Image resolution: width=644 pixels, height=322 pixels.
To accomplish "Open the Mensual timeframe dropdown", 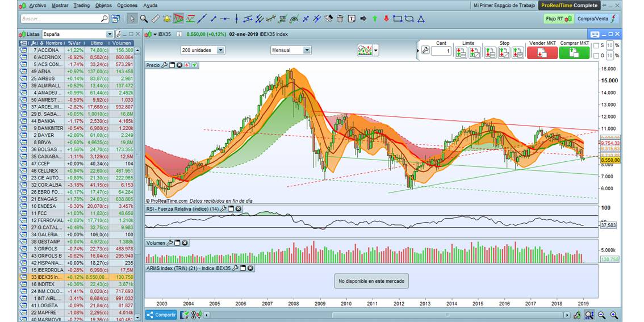I will coord(307,50).
